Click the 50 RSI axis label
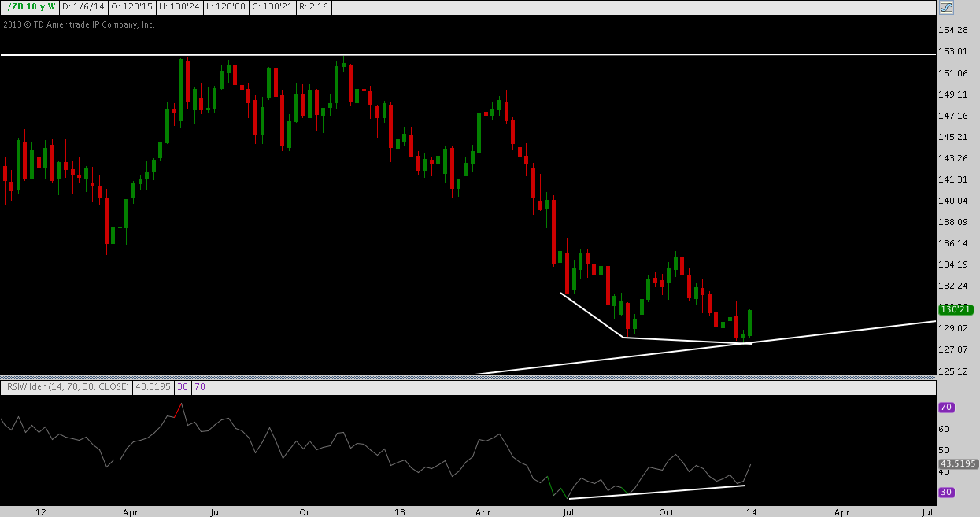 (x=944, y=451)
